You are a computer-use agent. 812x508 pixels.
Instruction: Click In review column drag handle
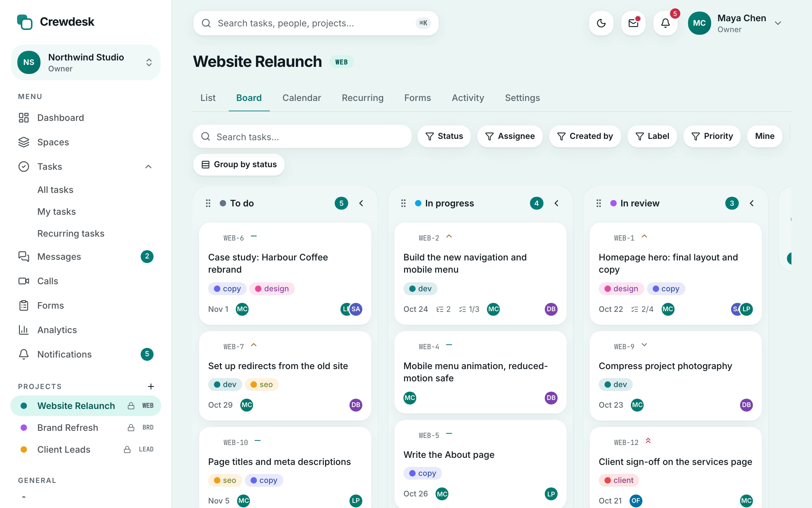coord(599,203)
